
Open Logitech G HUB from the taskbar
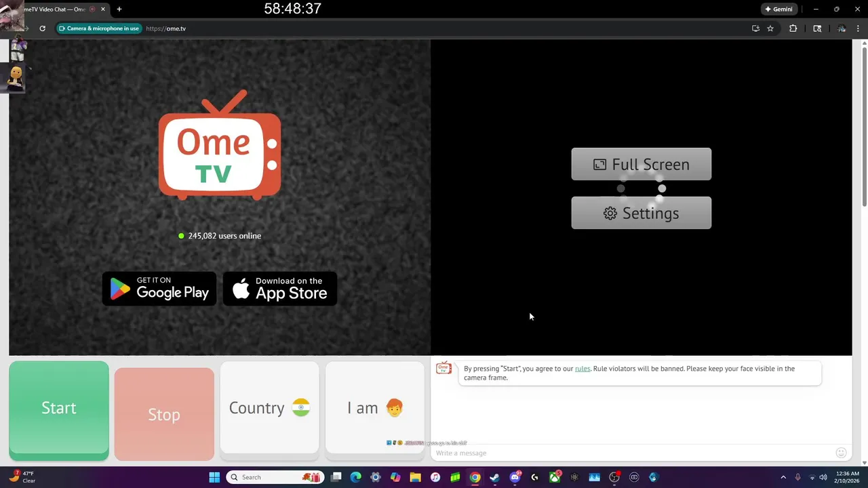pyautogui.click(x=534, y=477)
